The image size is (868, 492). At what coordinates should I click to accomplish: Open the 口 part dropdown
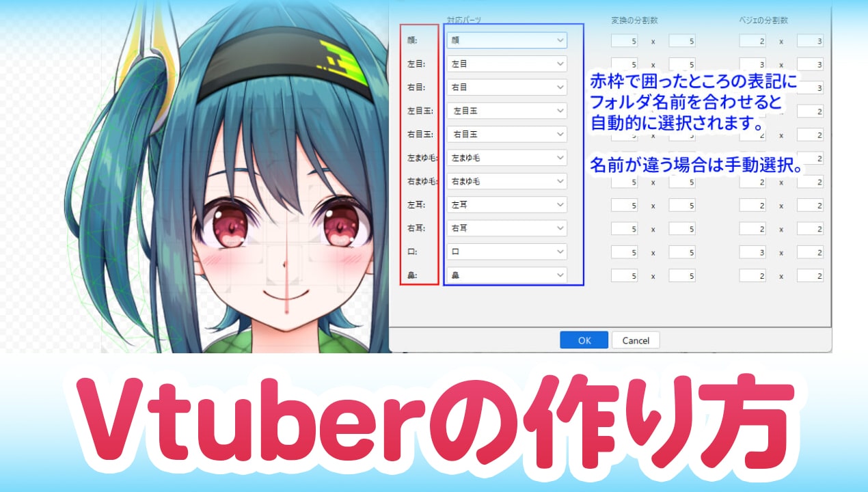tap(506, 252)
